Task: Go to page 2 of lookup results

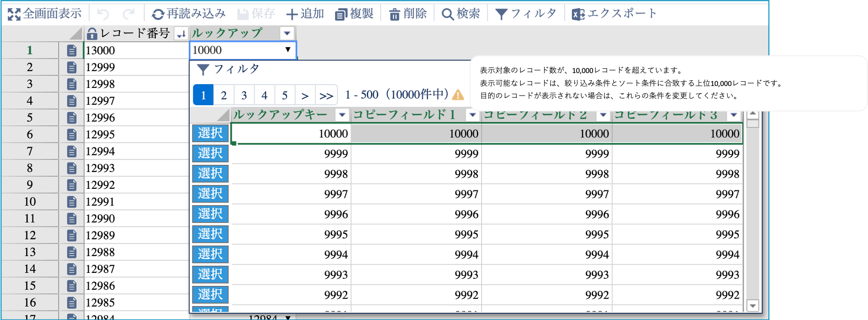Action: [x=223, y=95]
